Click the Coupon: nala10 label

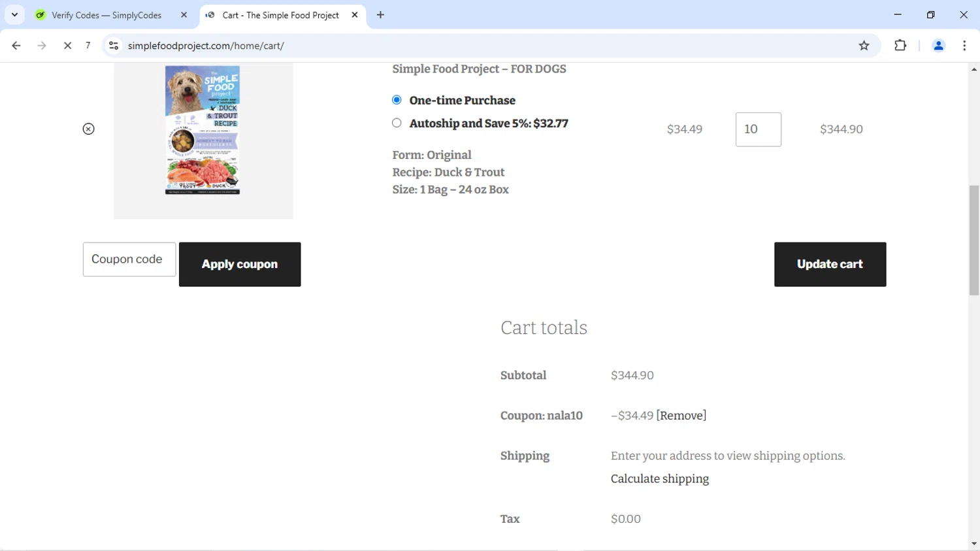point(542,416)
